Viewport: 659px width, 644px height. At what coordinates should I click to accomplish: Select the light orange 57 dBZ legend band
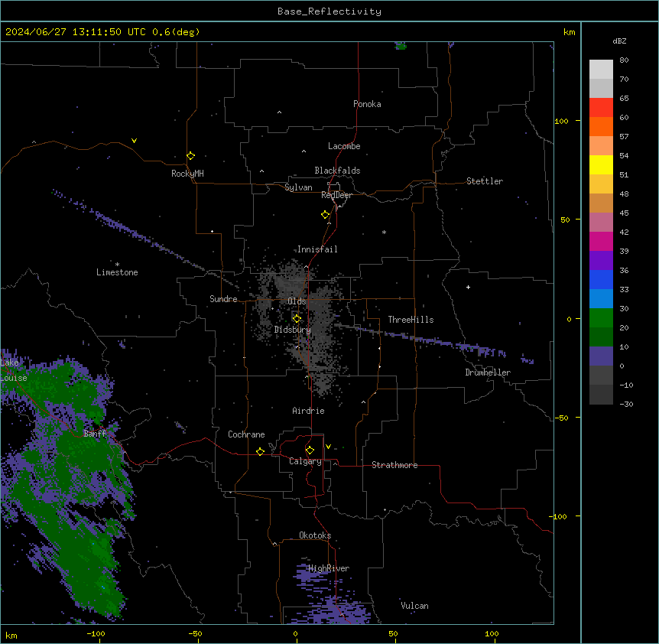point(601,146)
